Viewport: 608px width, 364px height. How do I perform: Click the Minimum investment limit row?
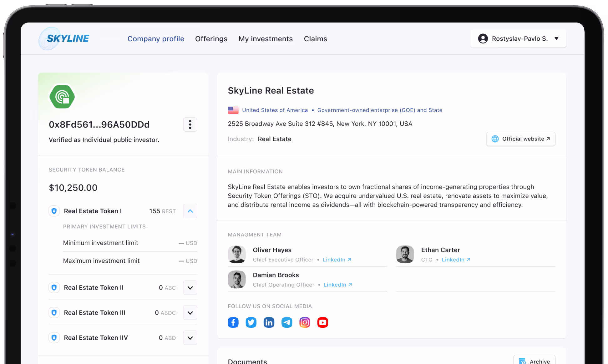[x=130, y=243]
